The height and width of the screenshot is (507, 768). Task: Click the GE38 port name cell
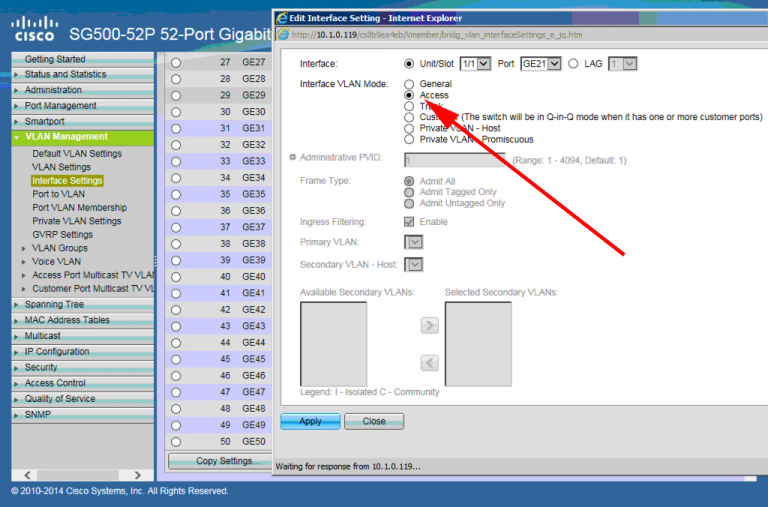click(x=254, y=244)
